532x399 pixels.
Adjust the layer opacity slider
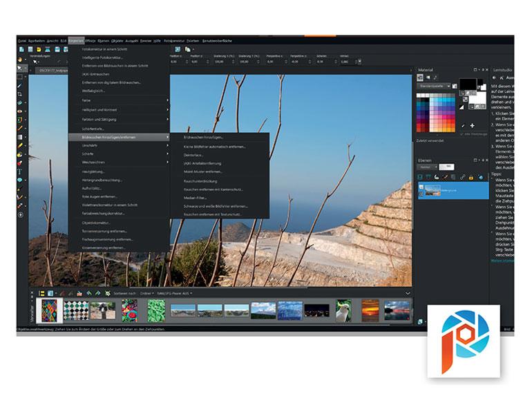tap(446, 167)
